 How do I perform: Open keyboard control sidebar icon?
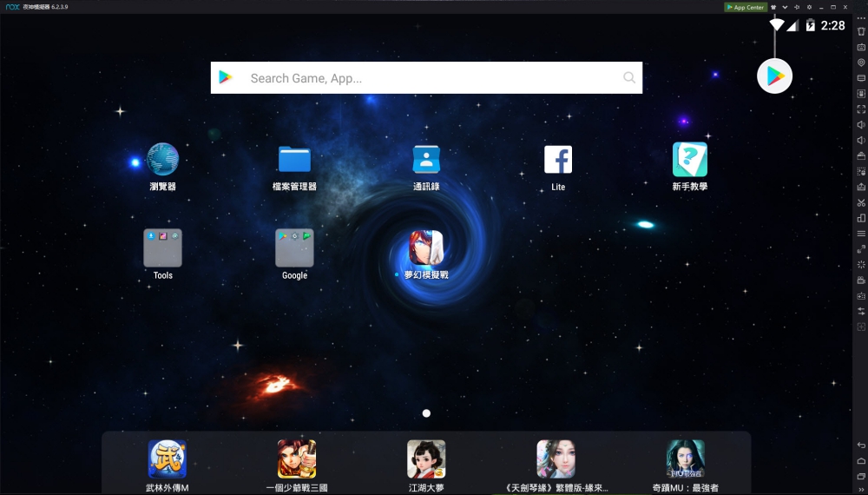pyautogui.click(x=861, y=47)
